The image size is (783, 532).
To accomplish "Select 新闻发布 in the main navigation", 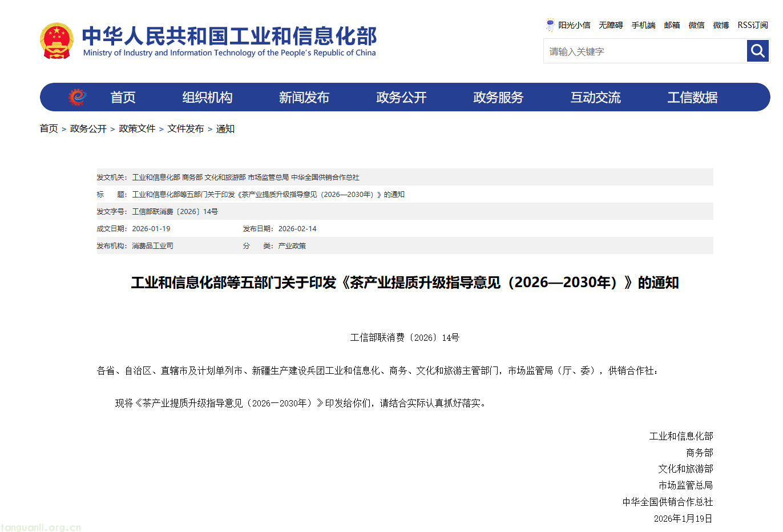I will (x=304, y=98).
